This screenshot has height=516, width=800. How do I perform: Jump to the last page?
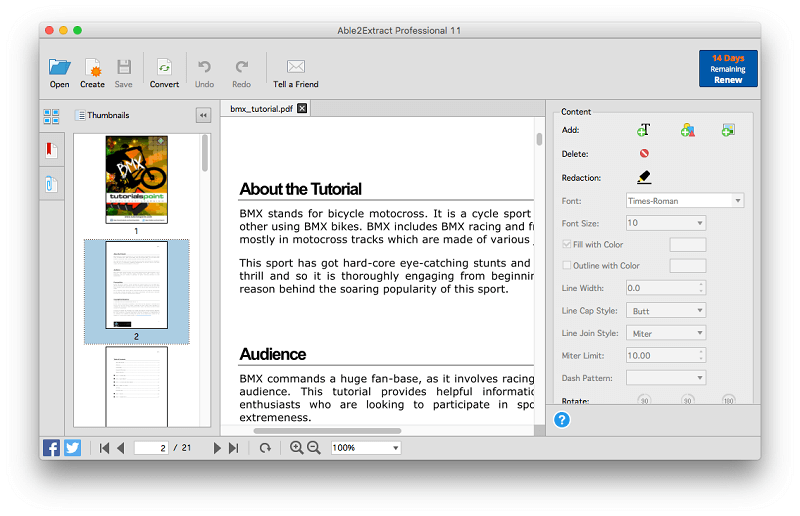(x=234, y=448)
